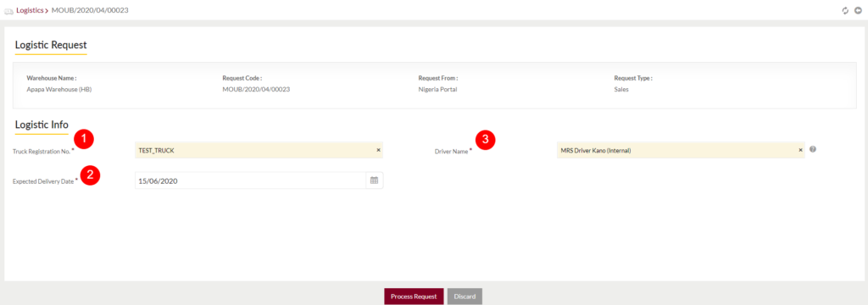
Task: Go to the Logistics breadcrumb link
Action: 30,10
